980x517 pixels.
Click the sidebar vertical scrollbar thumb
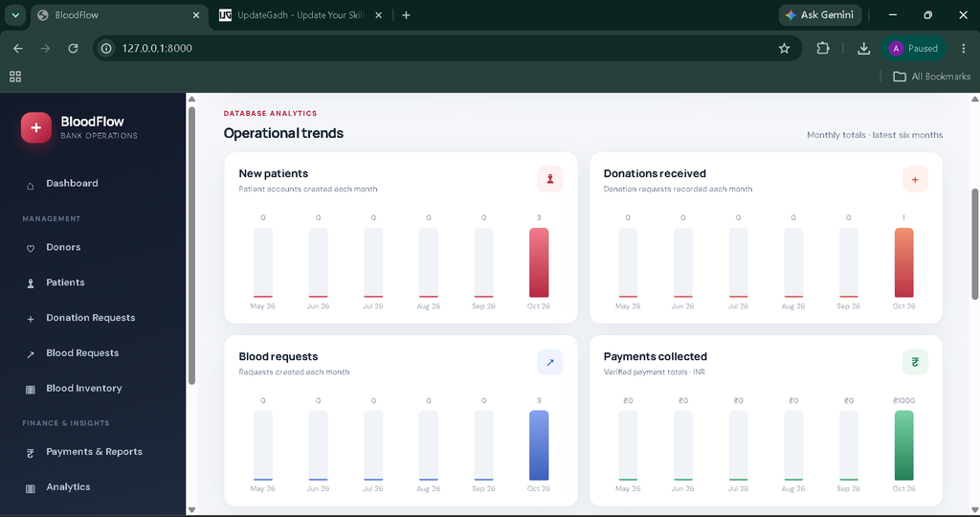point(191,246)
